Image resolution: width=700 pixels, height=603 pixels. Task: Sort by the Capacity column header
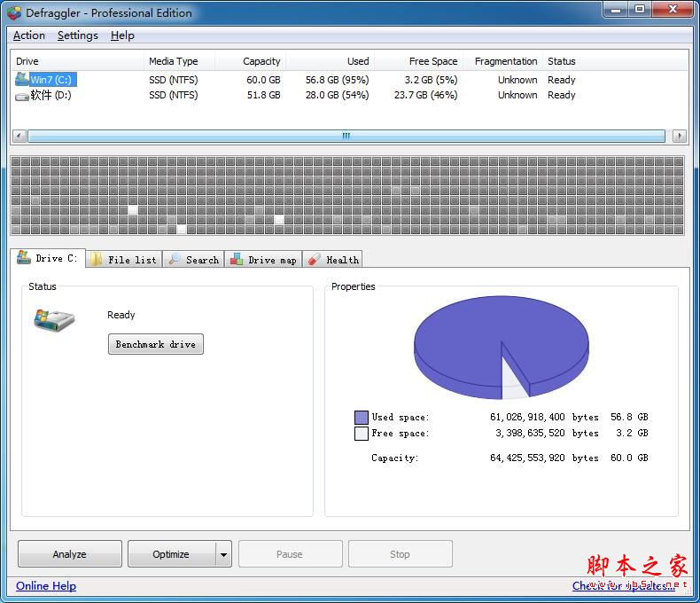click(x=250, y=61)
